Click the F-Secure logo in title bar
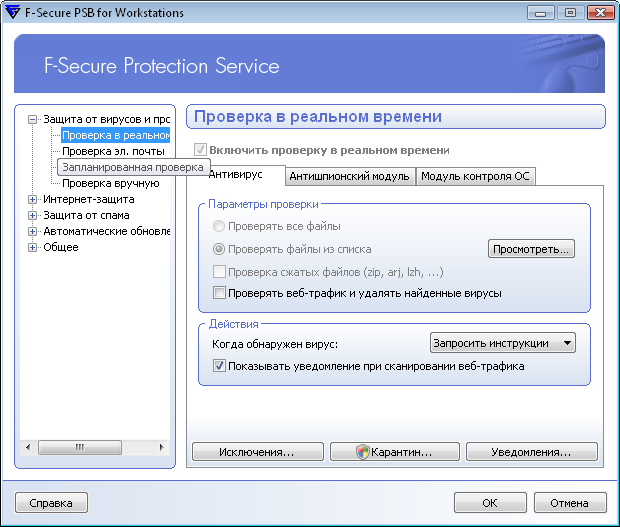 pyautogui.click(x=12, y=12)
